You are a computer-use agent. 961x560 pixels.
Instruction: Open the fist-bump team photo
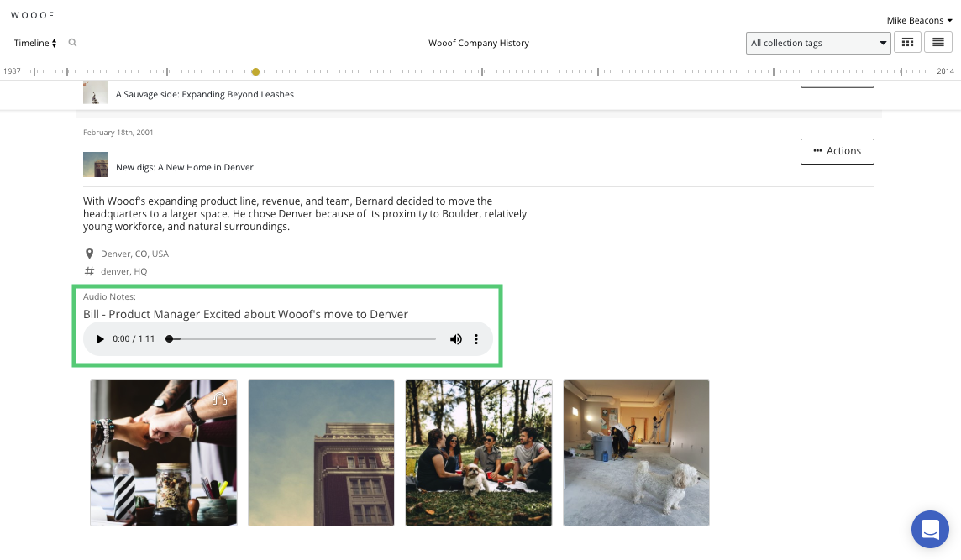tap(164, 453)
